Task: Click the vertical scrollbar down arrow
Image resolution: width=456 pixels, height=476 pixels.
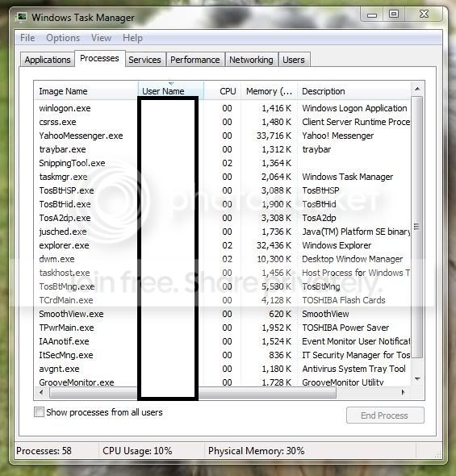Action: (417, 378)
